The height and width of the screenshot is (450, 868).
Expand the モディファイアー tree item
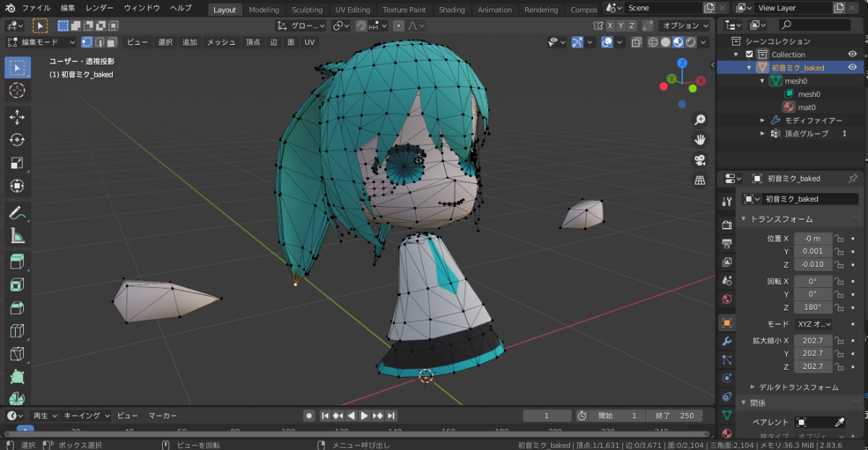[762, 120]
